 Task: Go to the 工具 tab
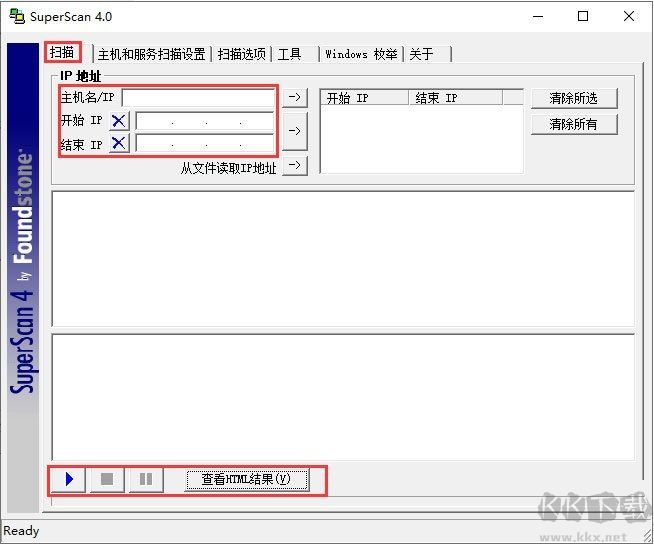click(x=289, y=54)
